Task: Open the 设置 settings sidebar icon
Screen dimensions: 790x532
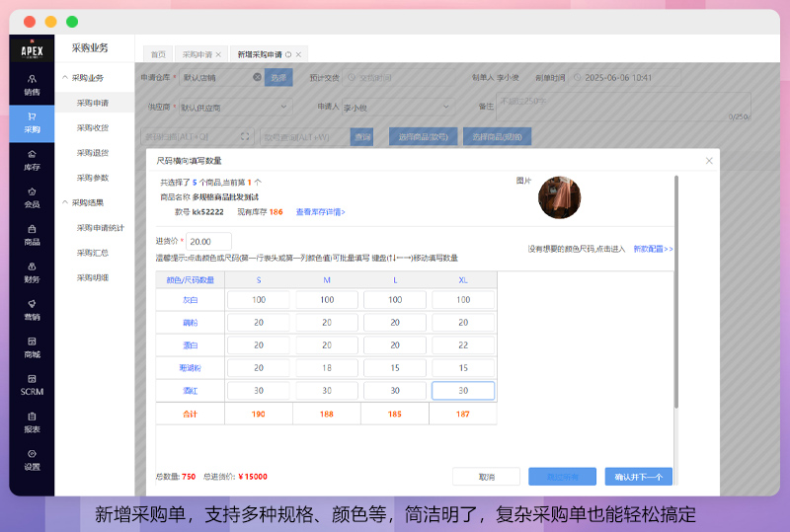Action: tap(32, 460)
